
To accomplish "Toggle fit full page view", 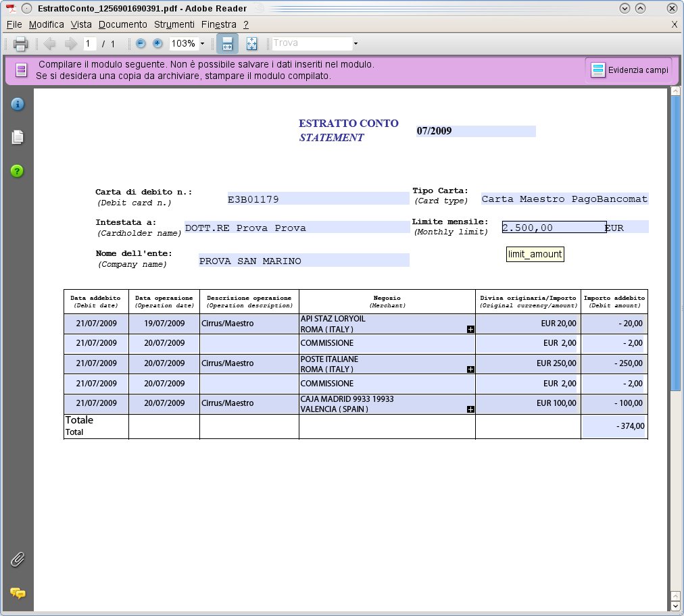I will [251, 44].
